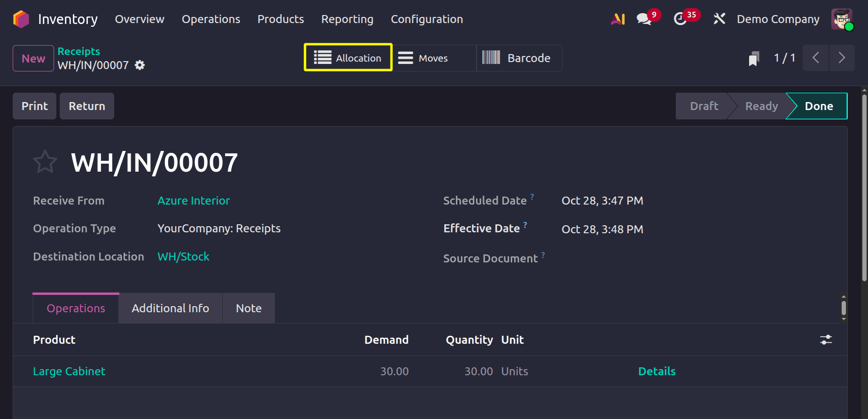Open Details for Large Cabinet line
868x419 pixels.
click(x=657, y=372)
